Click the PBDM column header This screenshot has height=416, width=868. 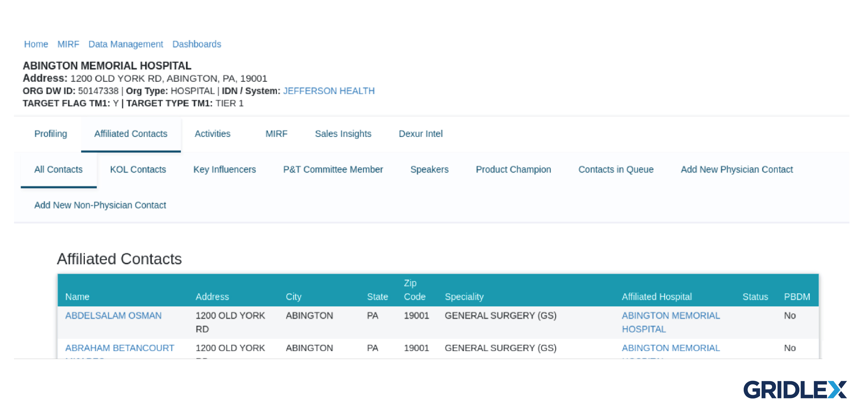(797, 297)
